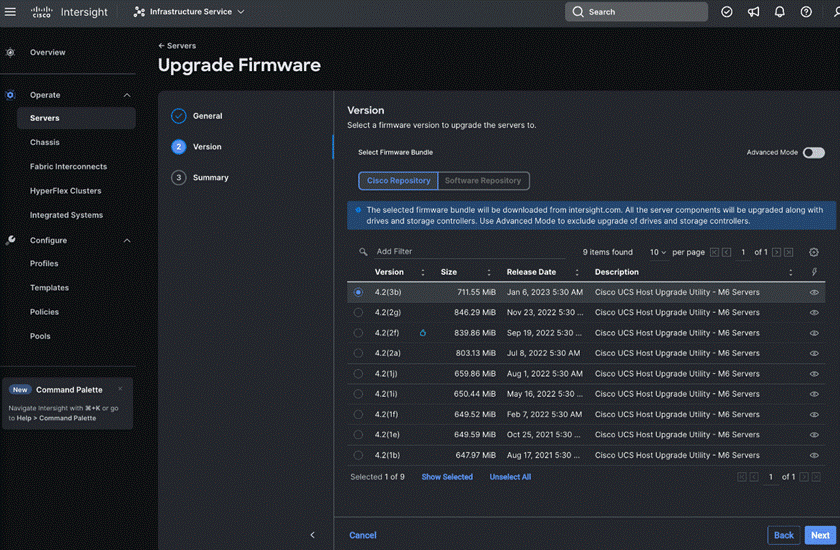Select the 4.2(1e) firmware radio button
Screen dimensions: 840x550
pyautogui.click(x=358, y=434)
